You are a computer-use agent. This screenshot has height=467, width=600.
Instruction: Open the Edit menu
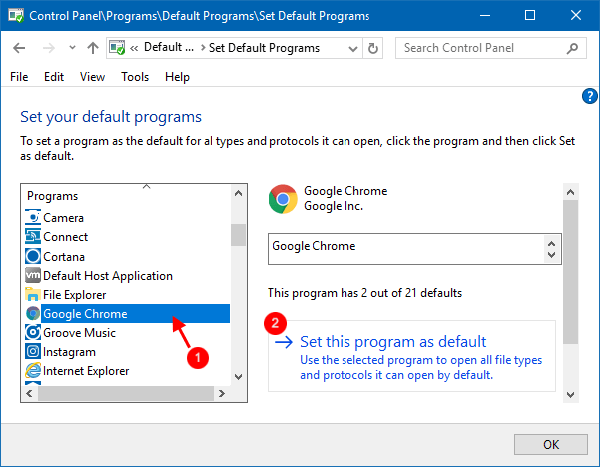[54, 77]
